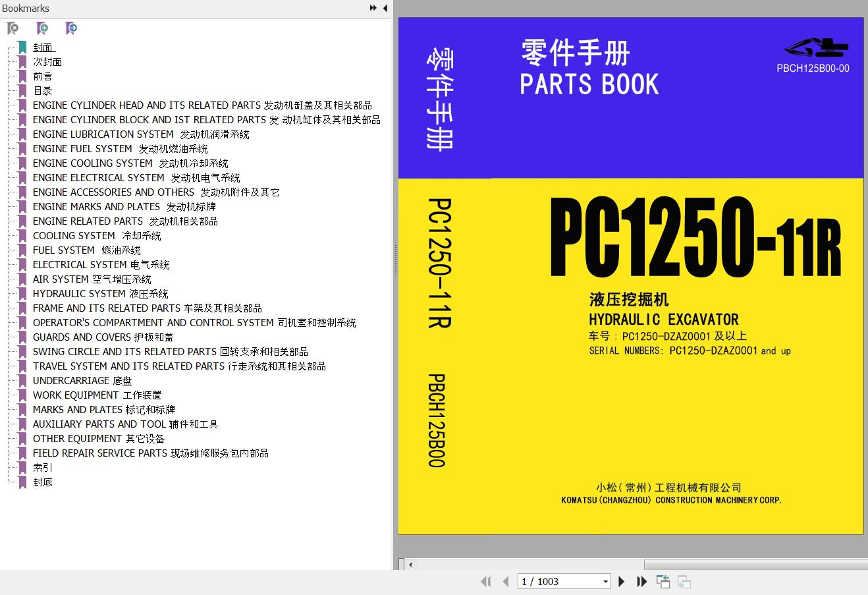Screen dimensions: 868x595
Task: Click the bookmark icon beside ENGINE MARKS AND PLATES
Action: pyautogui.click(x=22, y=207)
